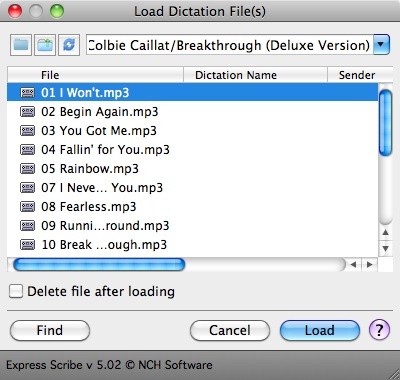Click the Find button

(x=50, y=330)
